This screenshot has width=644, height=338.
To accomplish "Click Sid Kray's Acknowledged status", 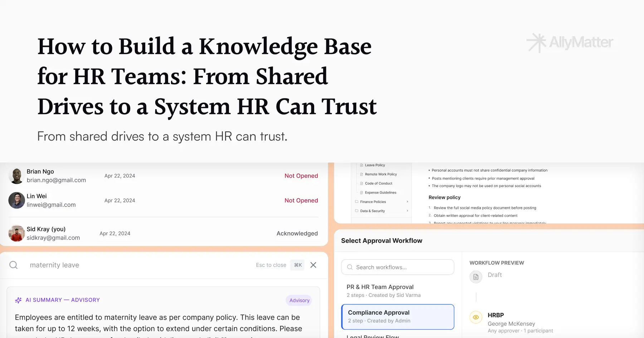I will pos(297,233).
